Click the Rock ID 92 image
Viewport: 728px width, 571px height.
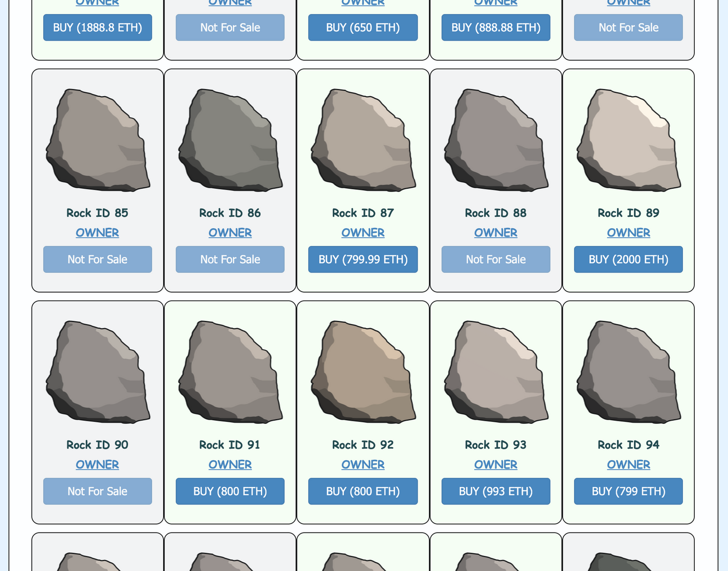pos(363,372)
